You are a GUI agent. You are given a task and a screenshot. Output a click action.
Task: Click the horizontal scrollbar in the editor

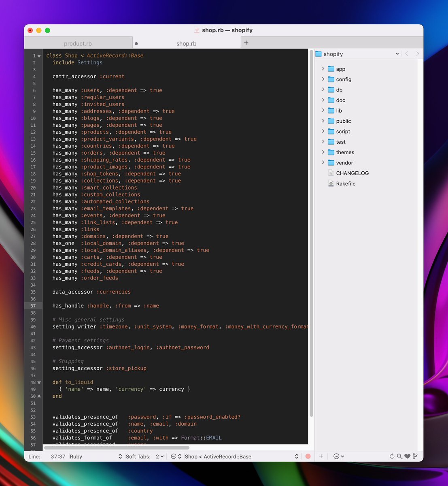117,448
